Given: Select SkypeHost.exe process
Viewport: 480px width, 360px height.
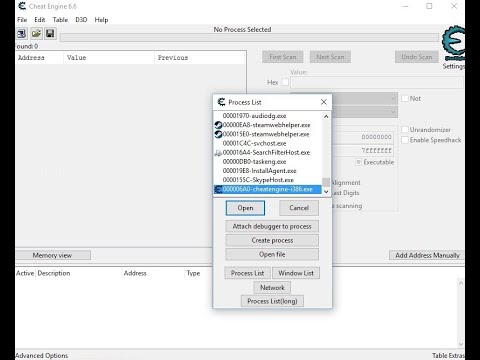Looking at the screenshot, I should pos(267,180).
